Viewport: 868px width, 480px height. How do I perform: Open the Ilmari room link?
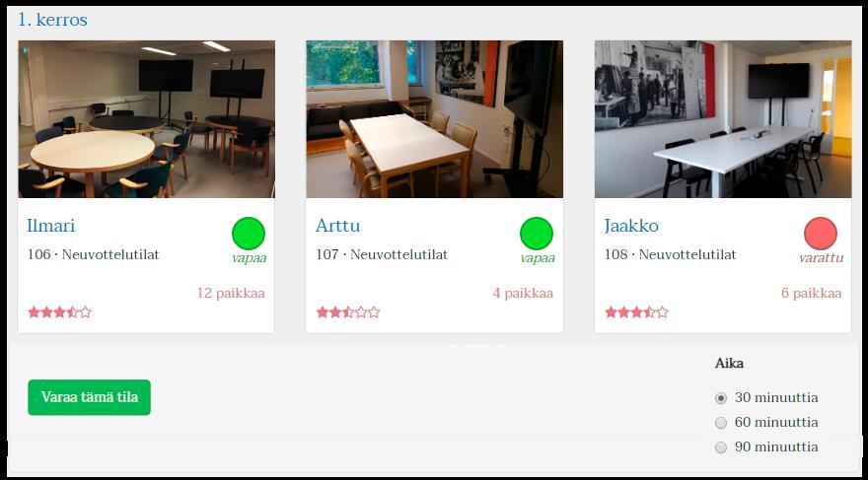51,226
